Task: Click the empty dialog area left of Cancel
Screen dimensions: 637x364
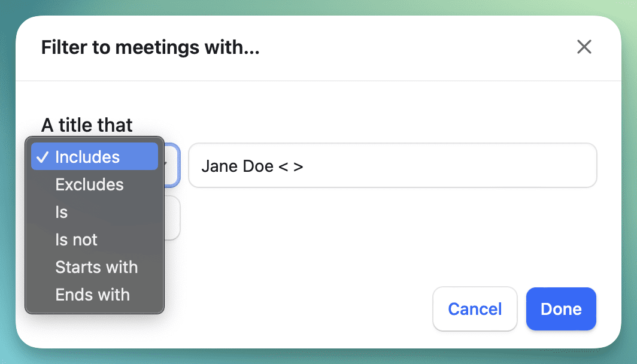Action: tap(299, 309)
